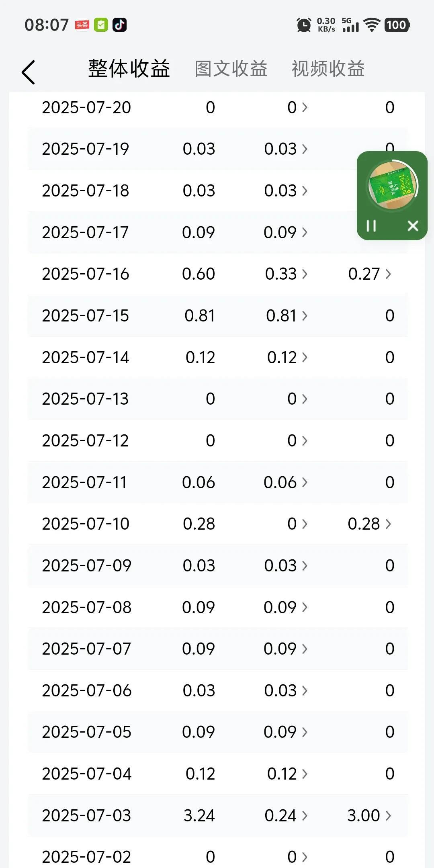
Task: Open 0.33 article earnings for 2025-07-16
Action: point(286,274)
